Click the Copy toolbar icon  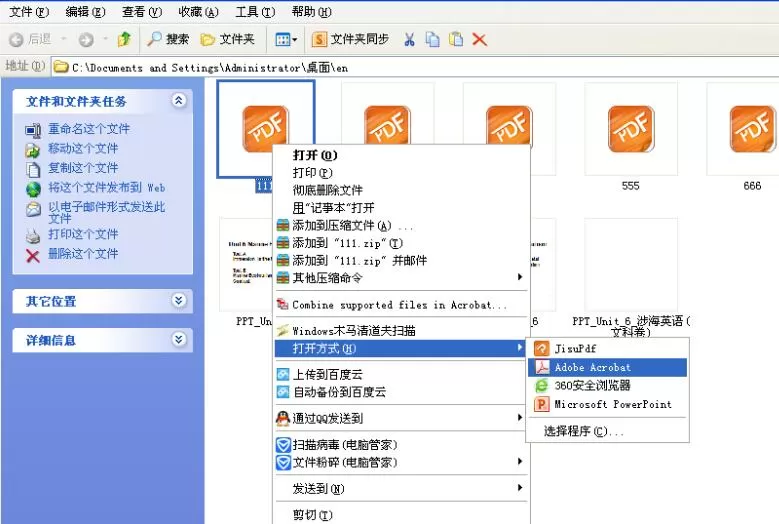pos(433,40)
